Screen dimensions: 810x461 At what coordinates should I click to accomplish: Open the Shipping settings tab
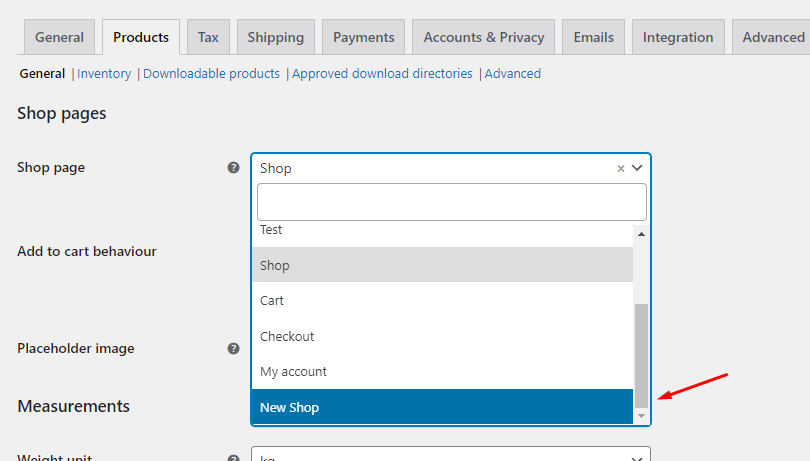pyautogui.click(x=276, y=37)
